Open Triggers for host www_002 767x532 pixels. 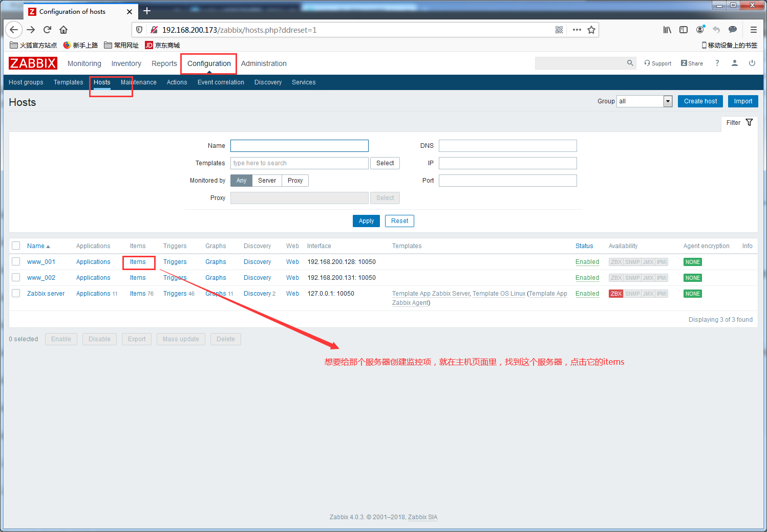[x=175, y=278]
